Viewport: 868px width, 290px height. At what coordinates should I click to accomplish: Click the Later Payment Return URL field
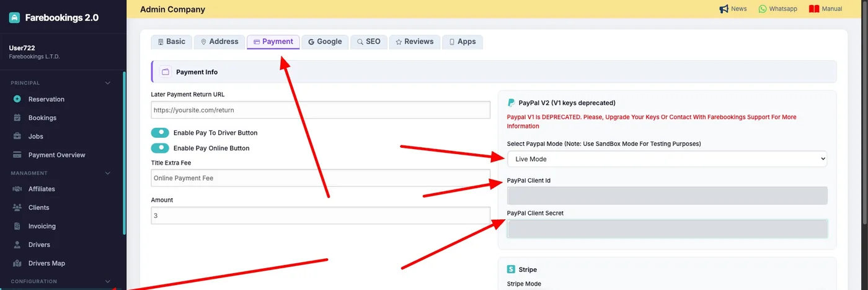coord(321,110)
